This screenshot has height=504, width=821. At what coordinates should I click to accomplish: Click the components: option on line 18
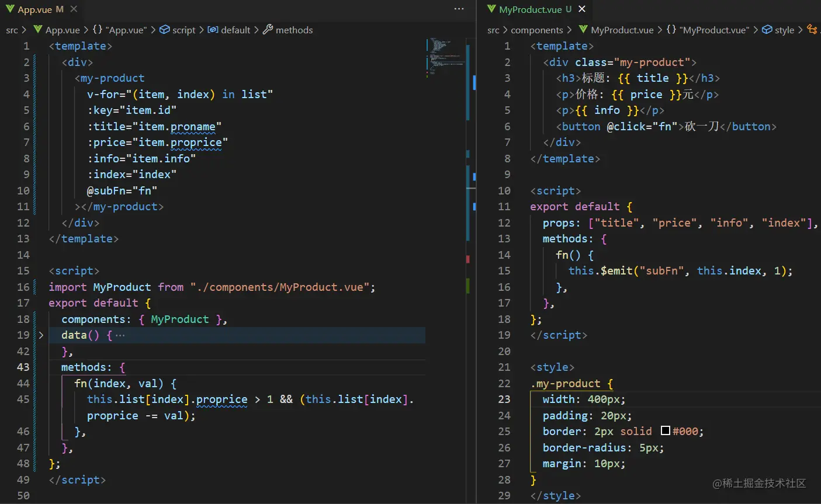click(x=96, y=319)
